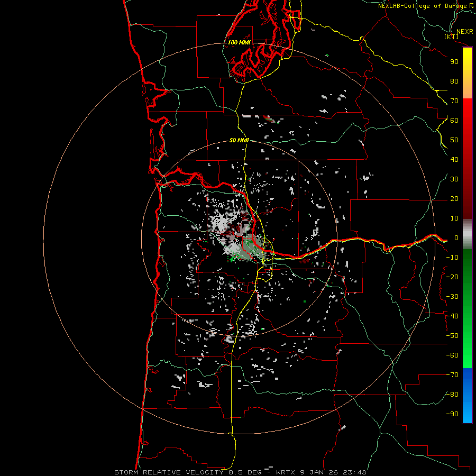Image resolution: width=476 pixels, height=476 pixels.
Task: Select the -40 velocity scale value
Action: (x=452, y=316)
